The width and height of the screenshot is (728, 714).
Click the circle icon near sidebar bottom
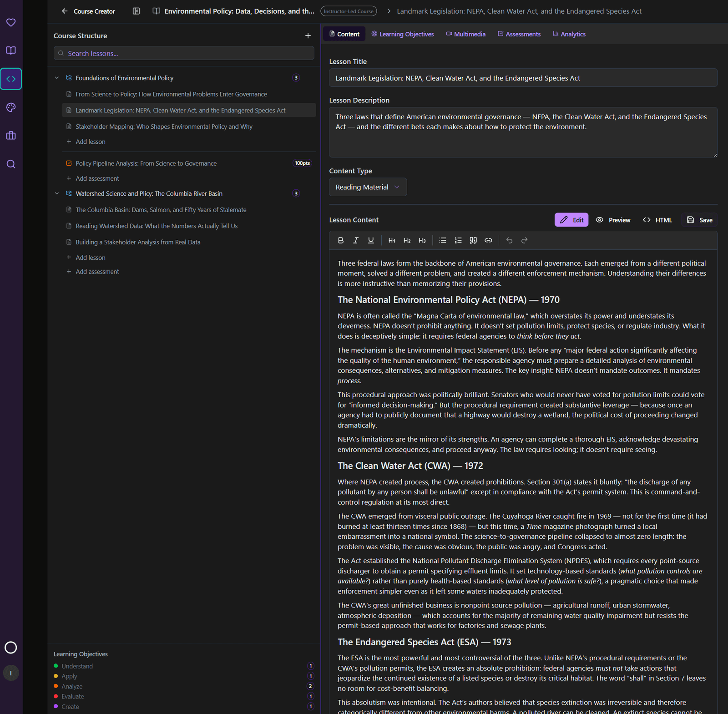[10, 648]
